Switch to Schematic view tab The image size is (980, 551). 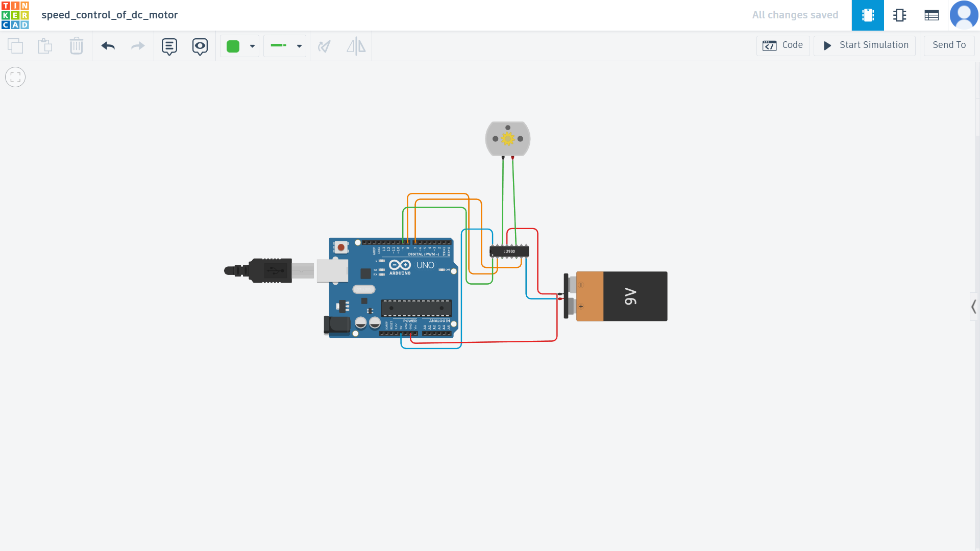[900, 15]
